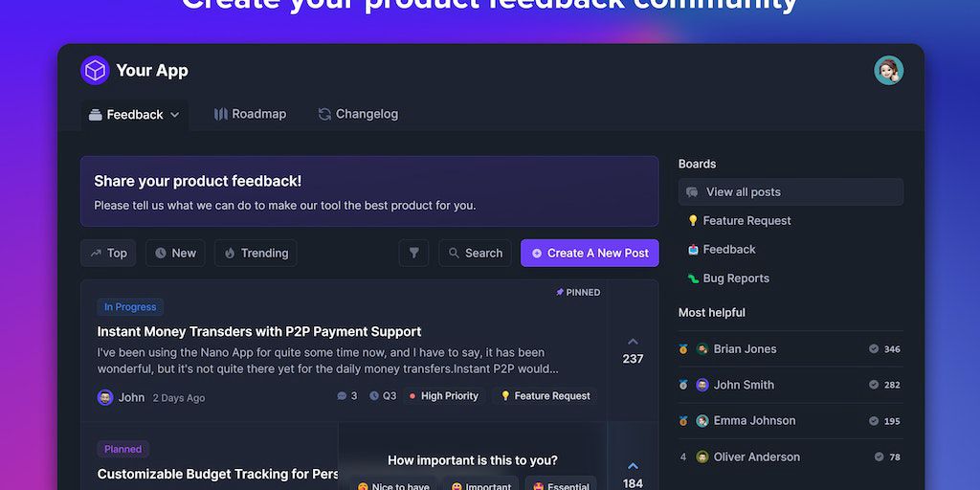Click Create A New Post button
Screen dimensions: 980x490
pos(590,253)
